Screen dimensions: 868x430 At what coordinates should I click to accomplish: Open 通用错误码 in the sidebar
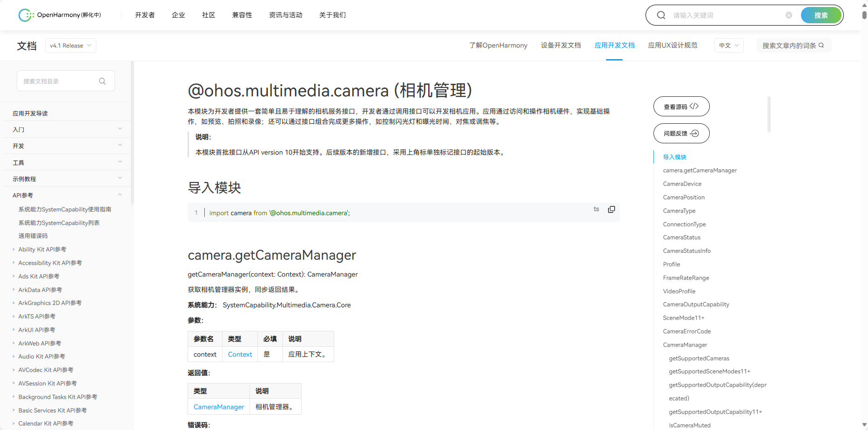coord(33,236)
